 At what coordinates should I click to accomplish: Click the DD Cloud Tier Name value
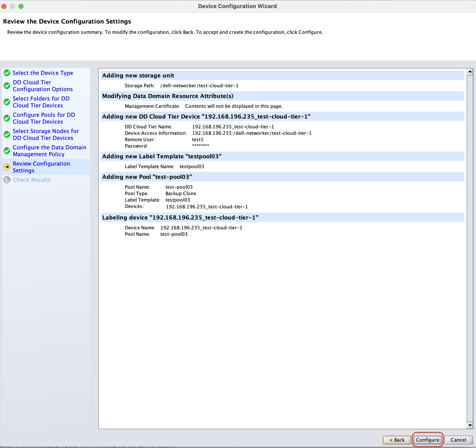pos(233,127)
